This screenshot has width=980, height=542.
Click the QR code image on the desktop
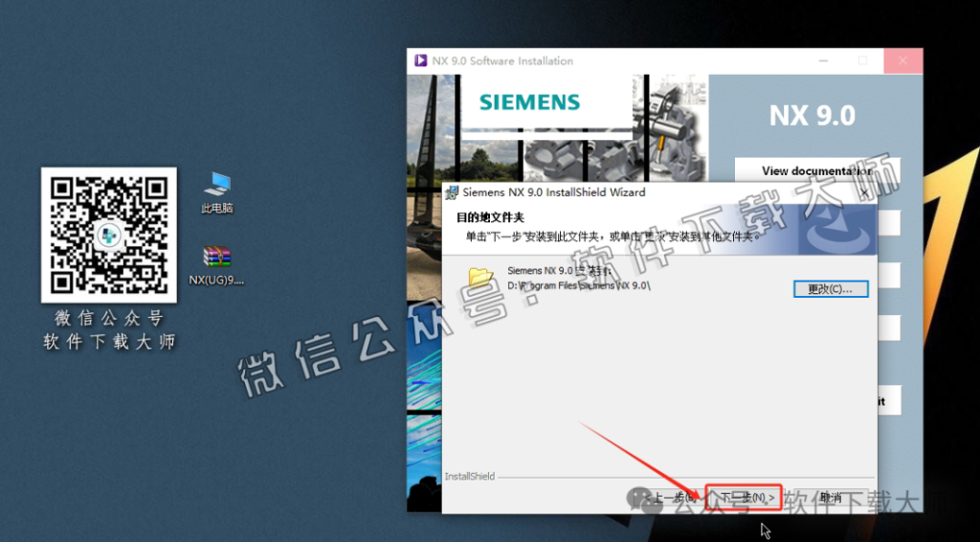[x=109, y=235]
